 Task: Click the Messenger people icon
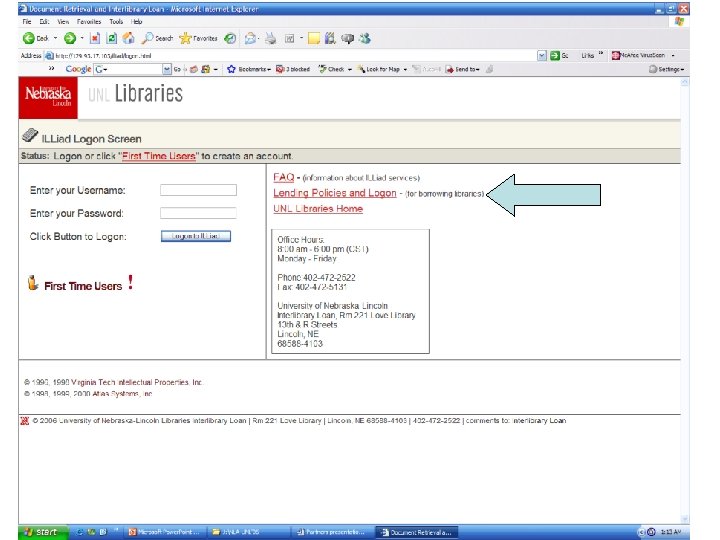[x=365, y=39]
